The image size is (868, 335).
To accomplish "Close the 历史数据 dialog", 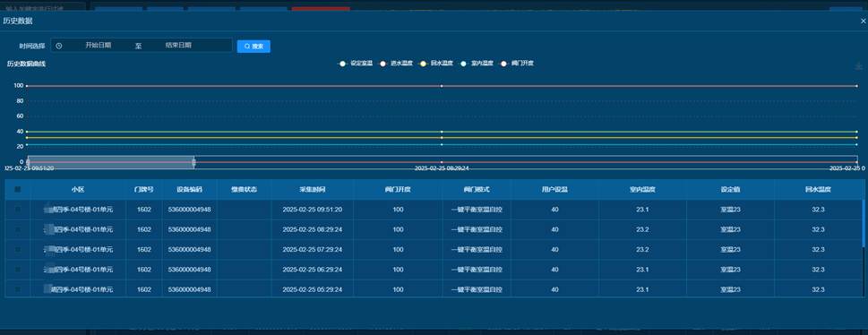I will [863, 21].
